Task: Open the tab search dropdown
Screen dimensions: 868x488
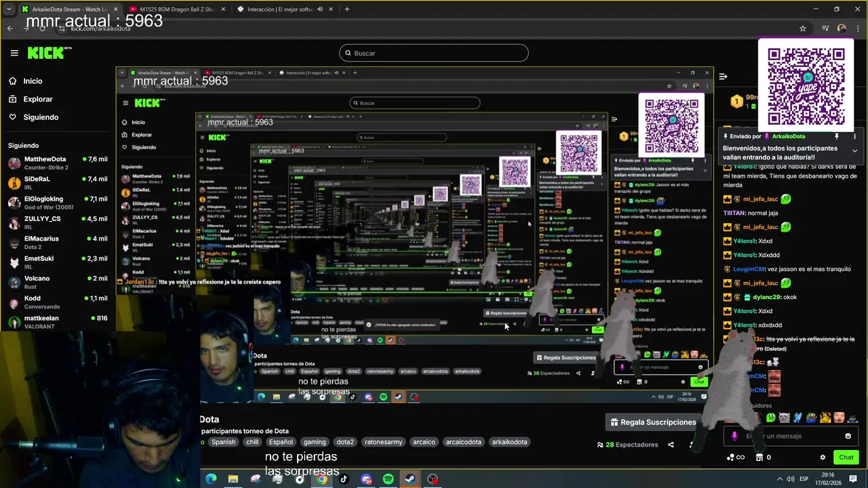Action: coord(9,9)
